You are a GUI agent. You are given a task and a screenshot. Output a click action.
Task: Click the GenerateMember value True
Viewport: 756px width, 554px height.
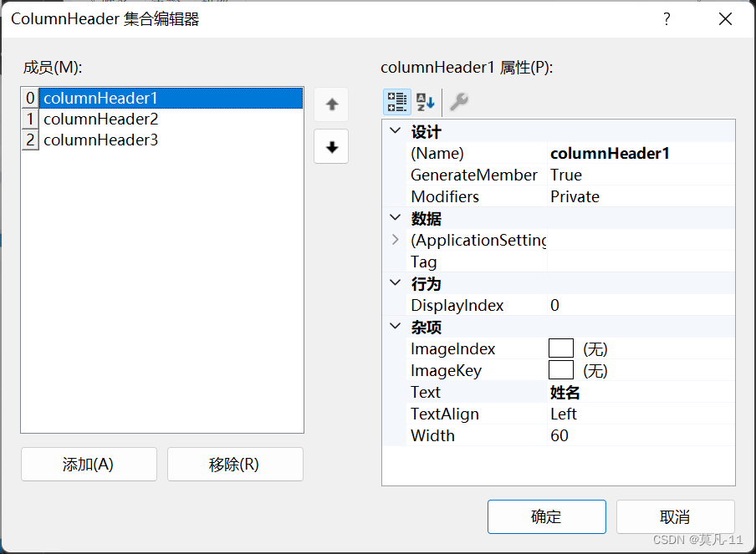point(641,175)
